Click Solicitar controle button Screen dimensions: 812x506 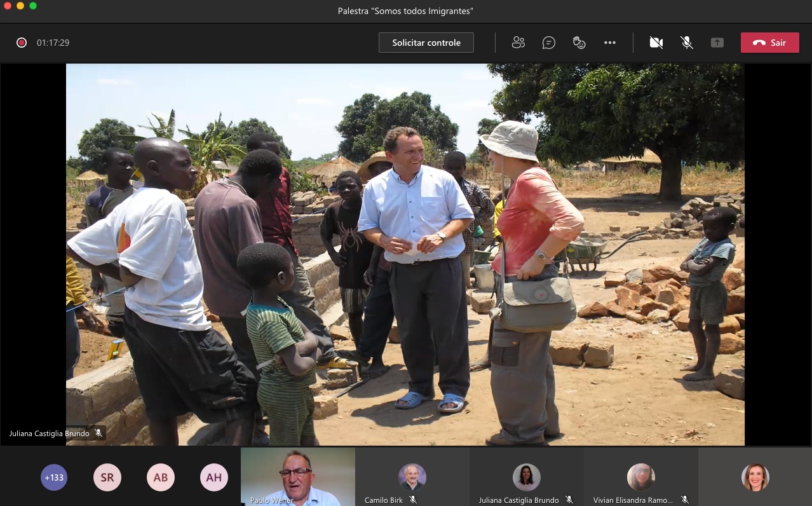tap(426, 43)
